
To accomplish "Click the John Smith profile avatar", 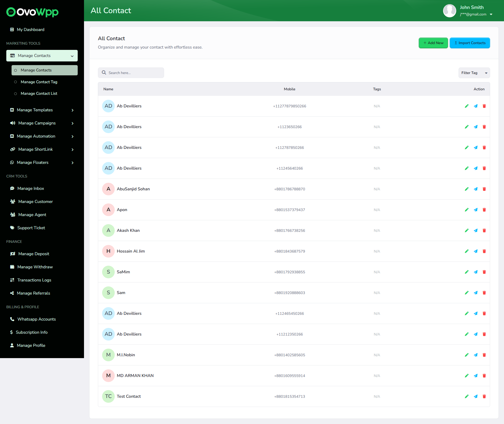I will [x=449, y=11].
